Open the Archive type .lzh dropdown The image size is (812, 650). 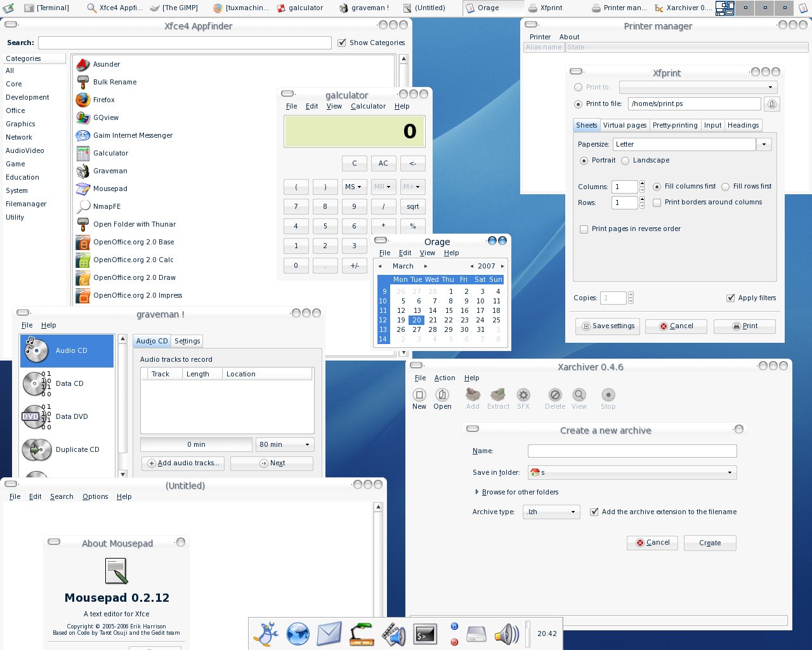[551, 512]
